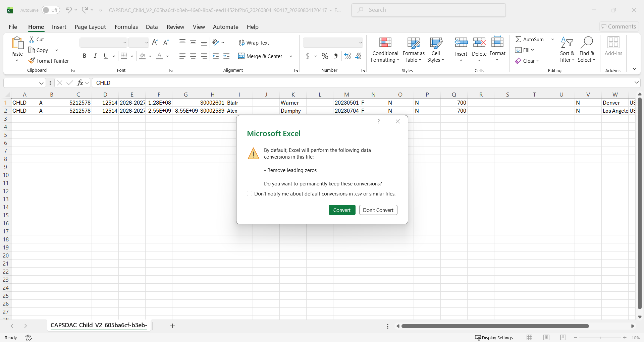Apply Comma Style format
The width and height of the screenshot is (644, 342).
coord(336,56)
